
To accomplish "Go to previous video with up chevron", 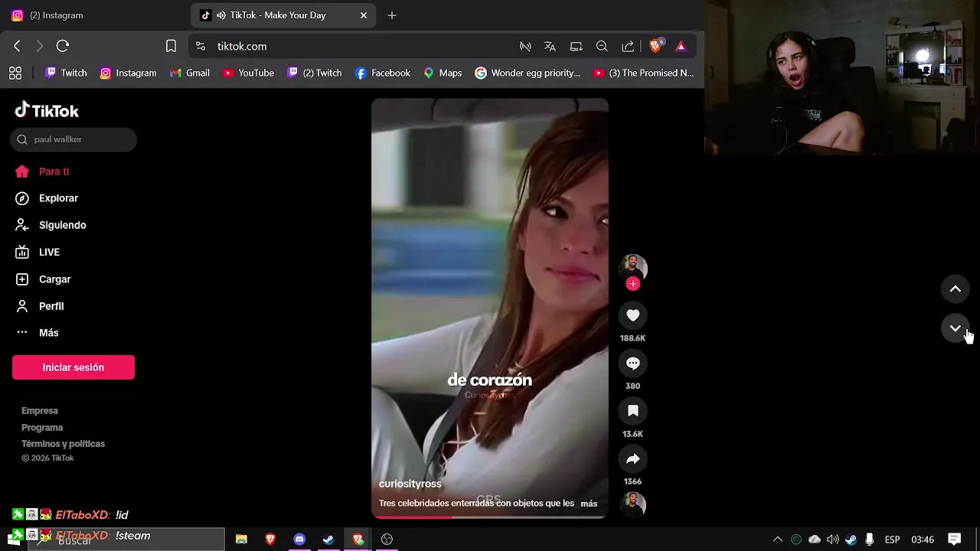I will [x=955, y=289].
